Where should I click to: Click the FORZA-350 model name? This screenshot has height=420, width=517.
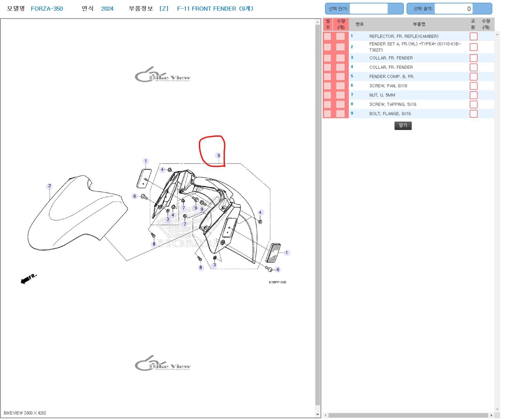pyautogui.click(x=47, y=9)
